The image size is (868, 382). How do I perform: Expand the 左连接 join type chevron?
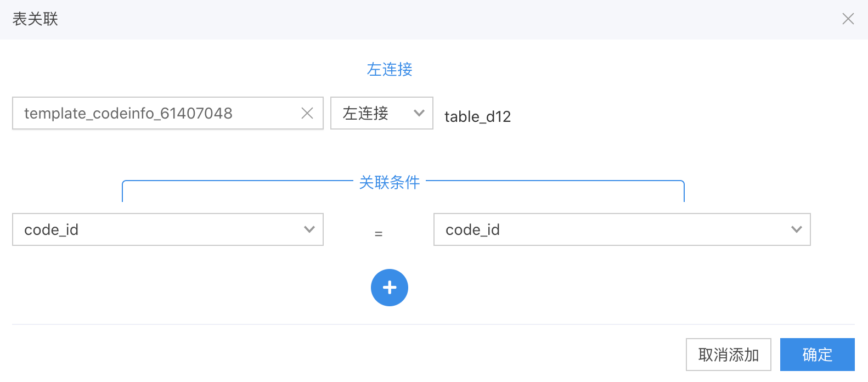(x=419, y=113)
